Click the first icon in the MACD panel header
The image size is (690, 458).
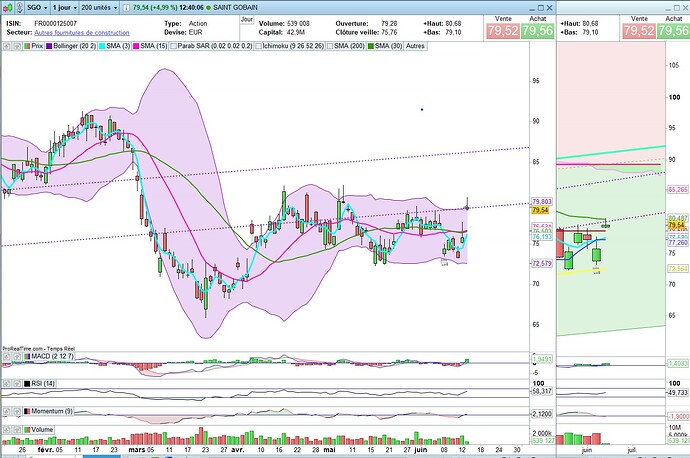7,356
